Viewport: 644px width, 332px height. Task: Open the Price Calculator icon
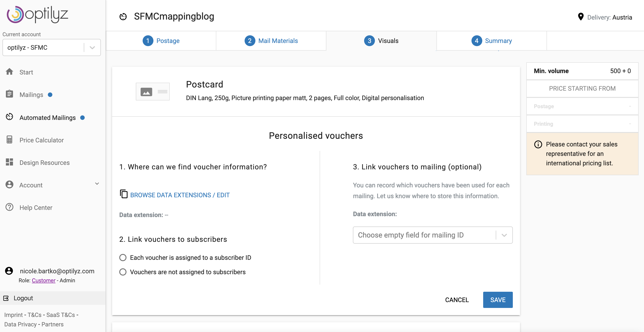click(9, 140)
